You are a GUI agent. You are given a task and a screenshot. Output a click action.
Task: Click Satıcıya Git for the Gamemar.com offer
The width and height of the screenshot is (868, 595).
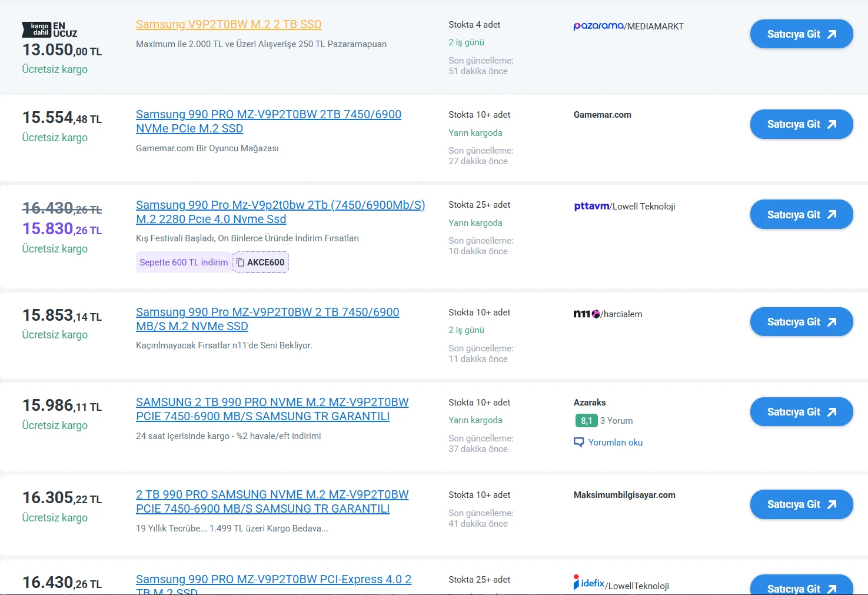pyautogui.click(x=802, y=124)
